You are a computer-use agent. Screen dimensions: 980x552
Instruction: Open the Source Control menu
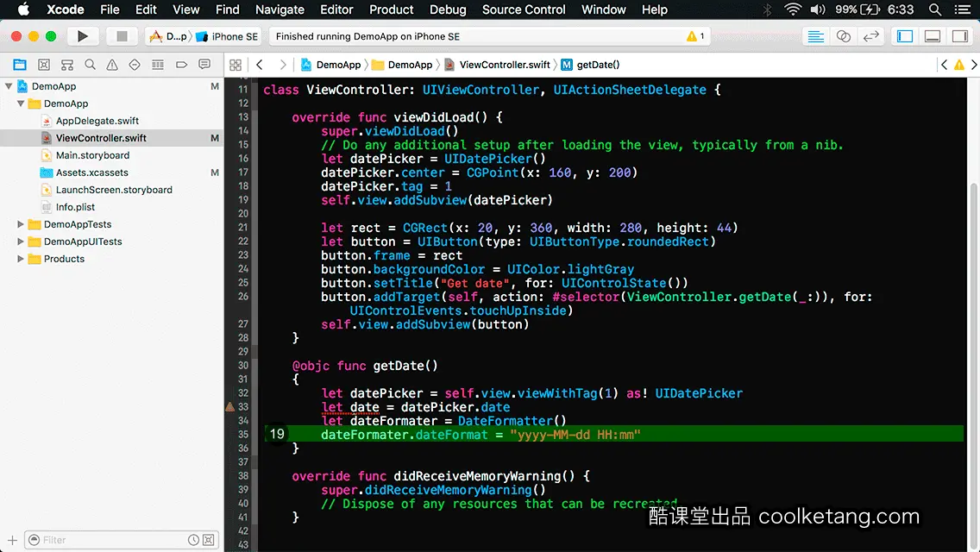click(x=524, y=9)
